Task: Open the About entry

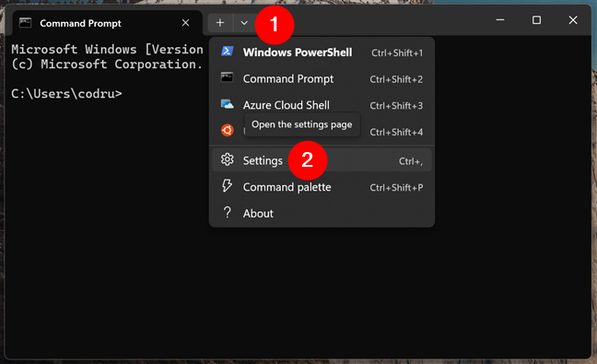Action: [x=322, y=213]
